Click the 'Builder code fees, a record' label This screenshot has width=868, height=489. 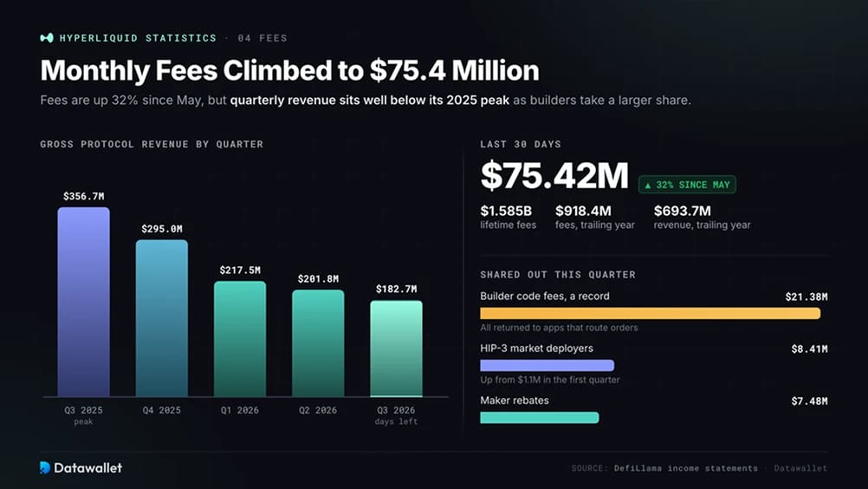[x=545, y=297]
